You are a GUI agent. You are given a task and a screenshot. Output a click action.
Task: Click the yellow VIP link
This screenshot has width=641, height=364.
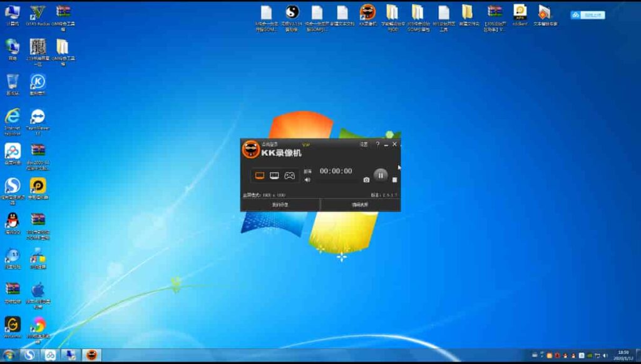click(306, 144)
